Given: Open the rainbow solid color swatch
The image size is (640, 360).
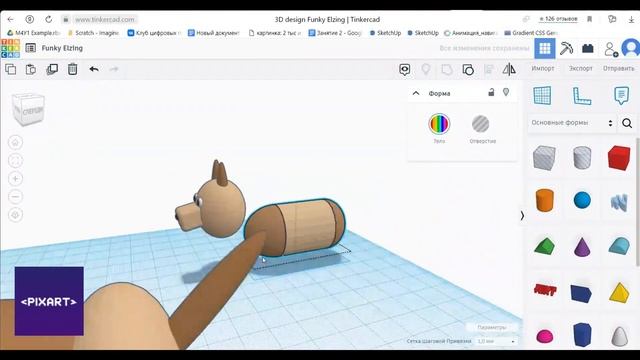Looking at the screenshot, I should 439,124.
